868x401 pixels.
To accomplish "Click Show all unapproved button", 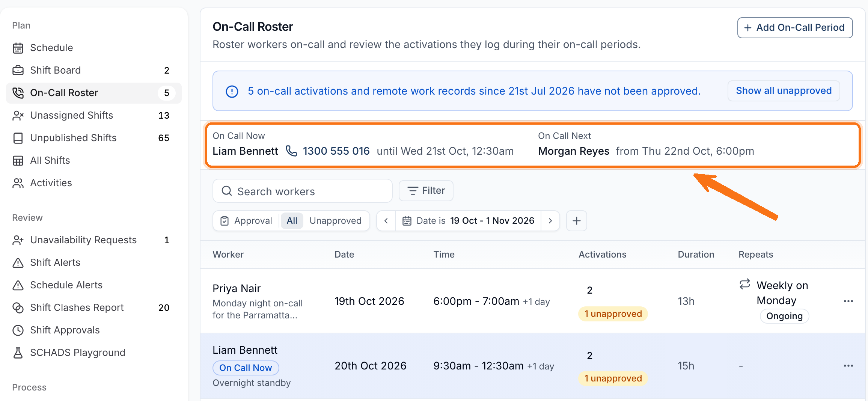I will click(x=784, y=91).
